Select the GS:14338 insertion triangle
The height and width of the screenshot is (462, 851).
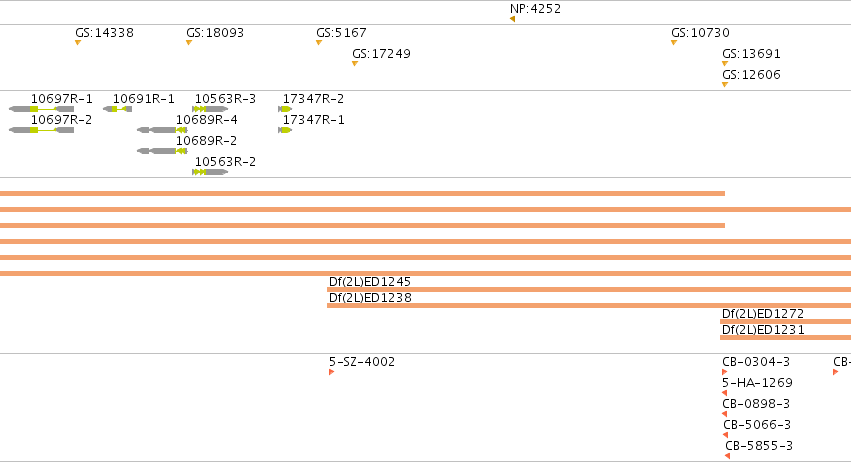(78, 43)
